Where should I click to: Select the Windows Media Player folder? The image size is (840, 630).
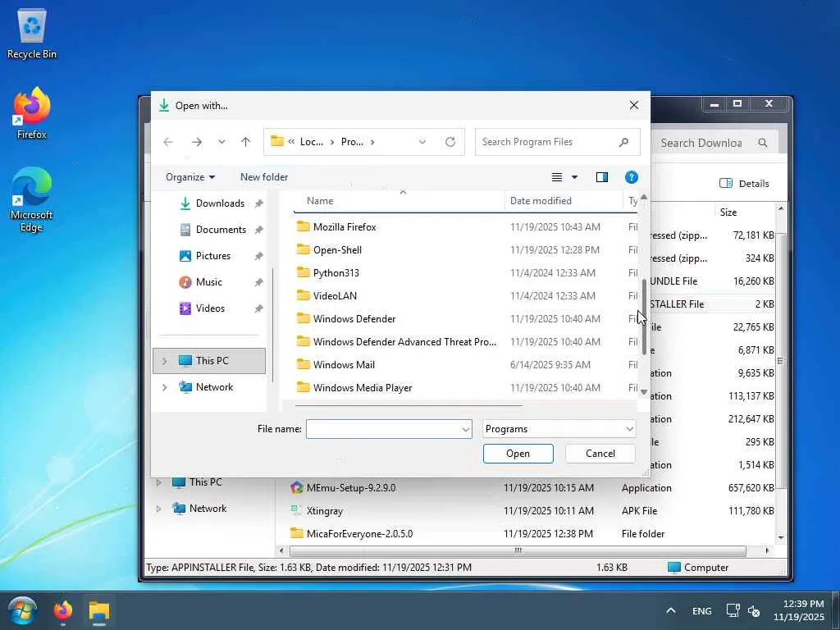pyautogui.click(x=363, y=388)
